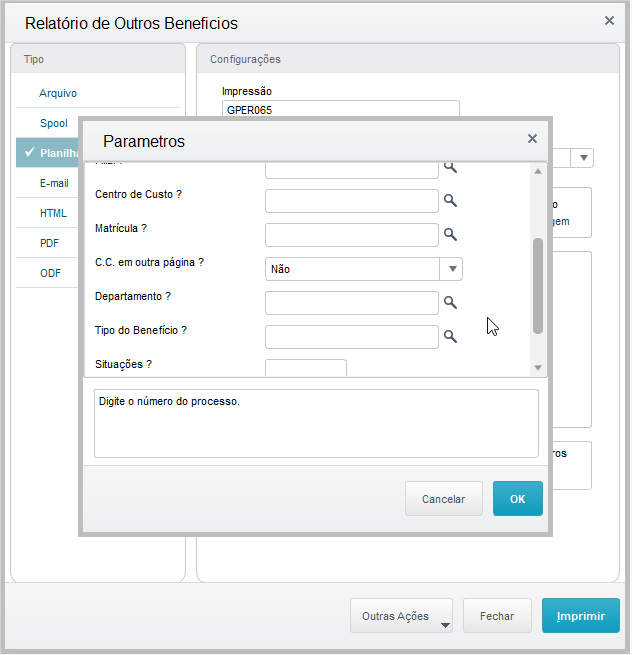Open lookup for Tipo do Benefício field
This screenshot has height=655, width=632.
450,336
